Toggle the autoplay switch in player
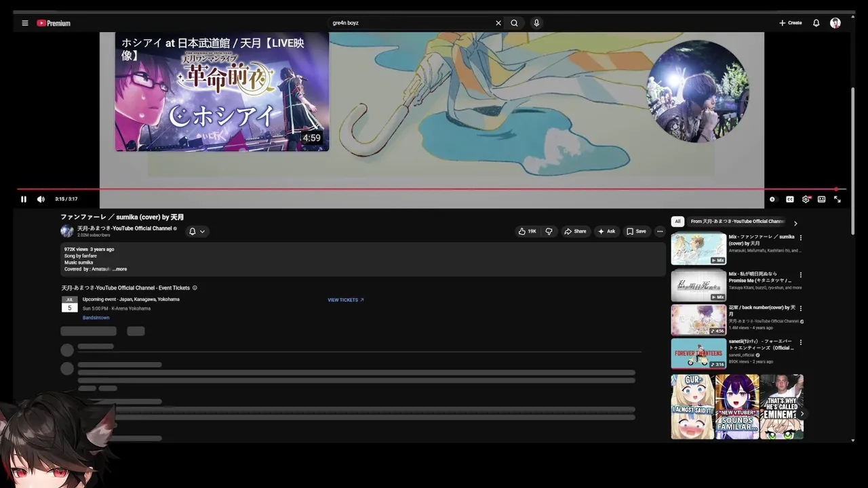 pyautogui.click(x=772, y=199)
